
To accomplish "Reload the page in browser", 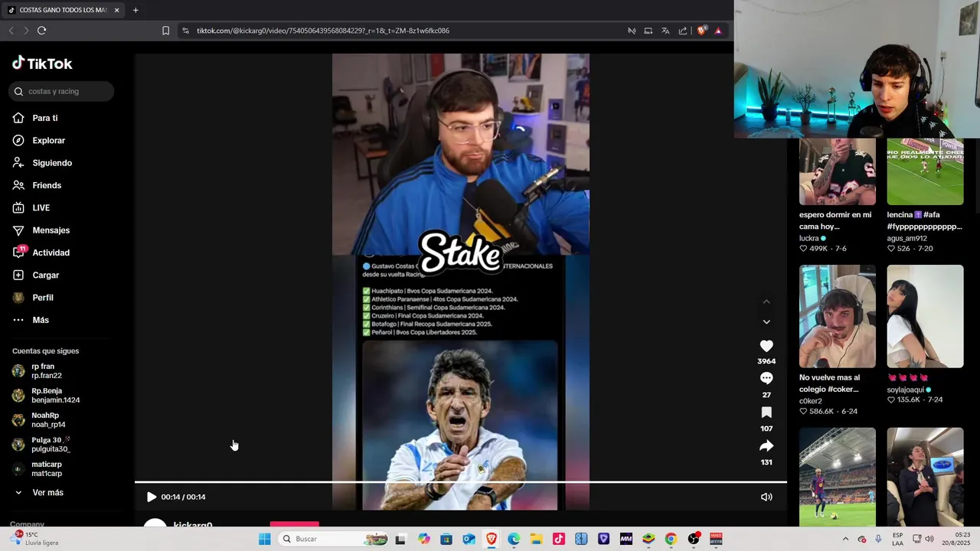I will point(41,31).
